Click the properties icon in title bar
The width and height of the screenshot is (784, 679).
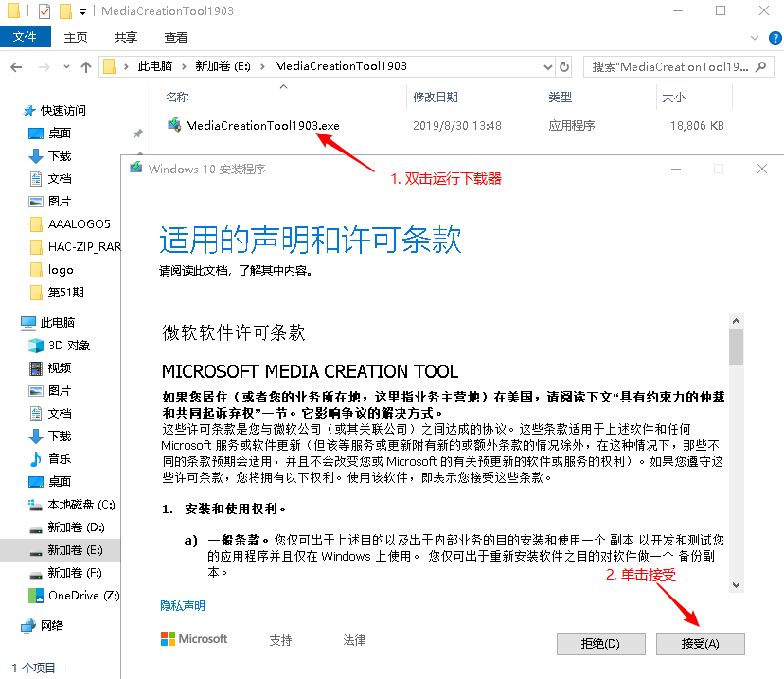pos(45,11)
